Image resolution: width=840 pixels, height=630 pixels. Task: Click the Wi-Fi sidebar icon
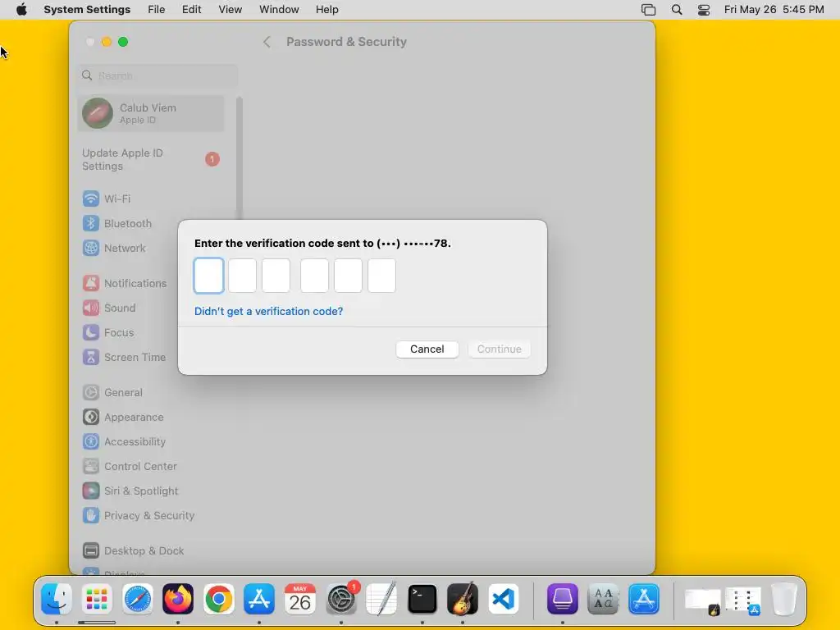click(90, 199)
